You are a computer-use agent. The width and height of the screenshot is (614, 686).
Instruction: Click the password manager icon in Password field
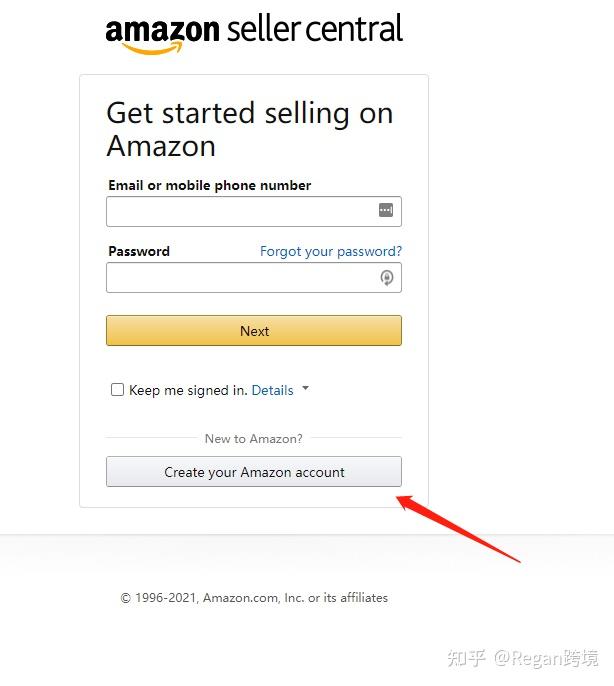[387, 278]
